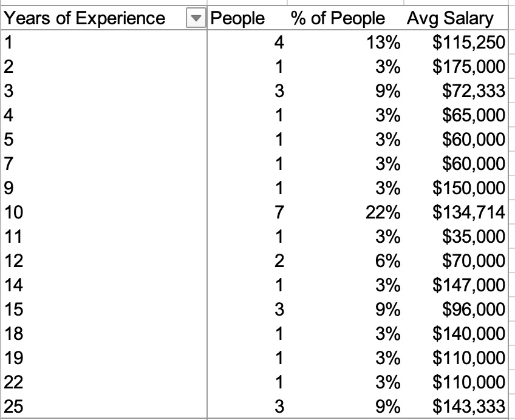
Task: Click the $96,000 average salary cell
Action: click(474, 310)
